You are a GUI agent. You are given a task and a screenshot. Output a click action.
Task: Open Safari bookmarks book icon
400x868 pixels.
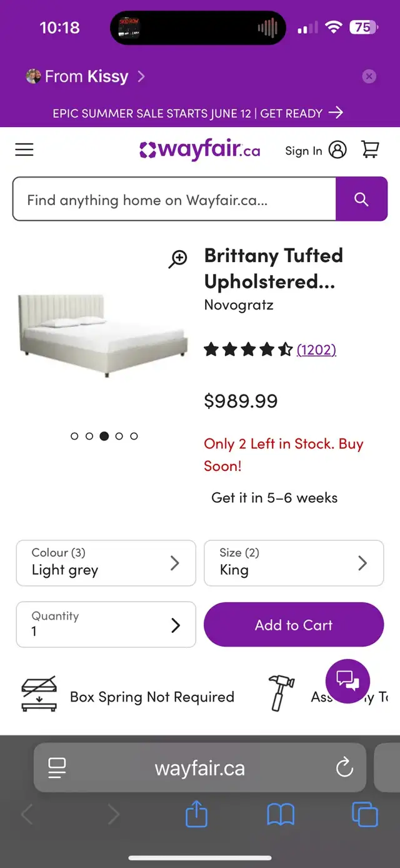[281, 815]
